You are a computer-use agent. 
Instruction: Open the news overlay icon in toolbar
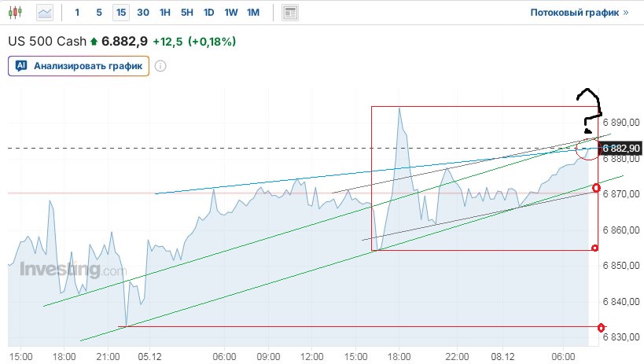[x=290, y=13]
